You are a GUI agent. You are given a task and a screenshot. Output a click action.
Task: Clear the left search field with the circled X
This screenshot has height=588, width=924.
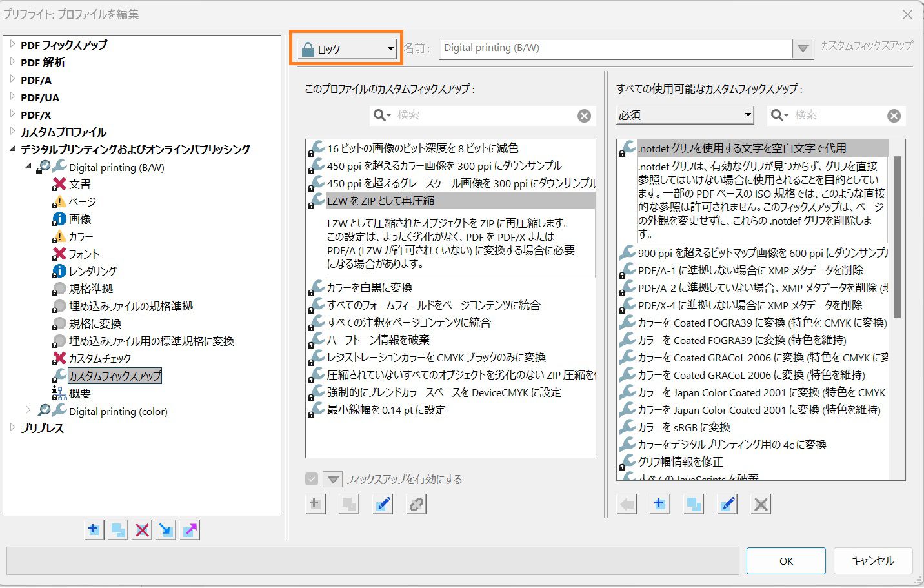[584, 116]
